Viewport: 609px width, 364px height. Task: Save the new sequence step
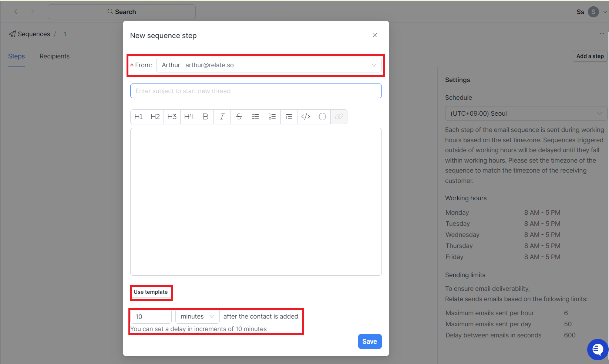[370, 341]
